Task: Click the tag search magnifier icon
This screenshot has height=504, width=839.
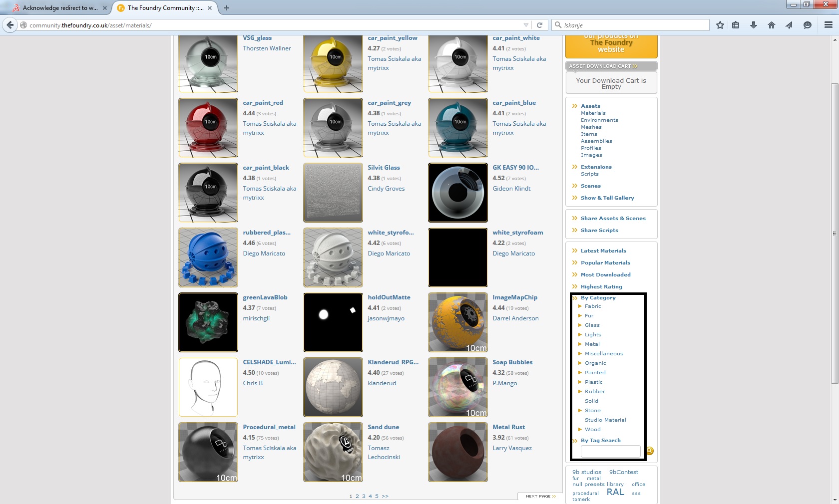Action: [650, 451]
